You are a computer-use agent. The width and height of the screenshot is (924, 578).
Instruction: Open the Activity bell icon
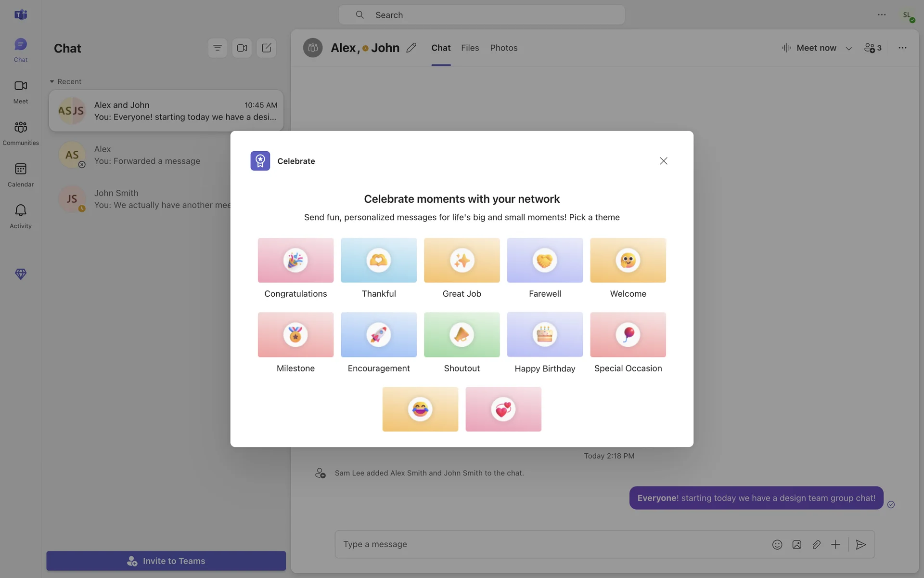(x=20, y=215)
